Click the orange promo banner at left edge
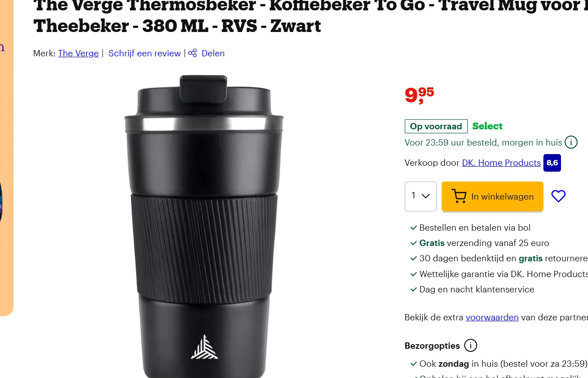588x378 pixels. [x=6, y=158]
